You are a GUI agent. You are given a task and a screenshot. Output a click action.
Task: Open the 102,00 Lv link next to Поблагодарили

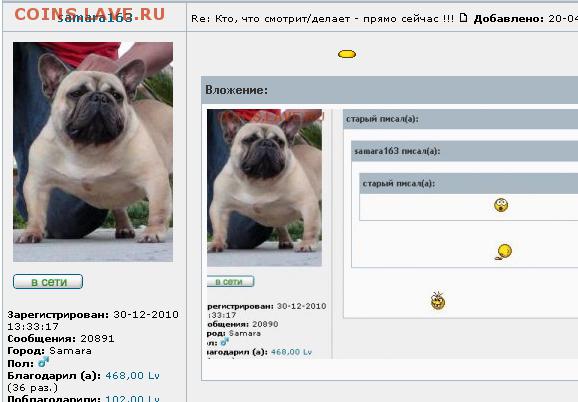[132, 398]
